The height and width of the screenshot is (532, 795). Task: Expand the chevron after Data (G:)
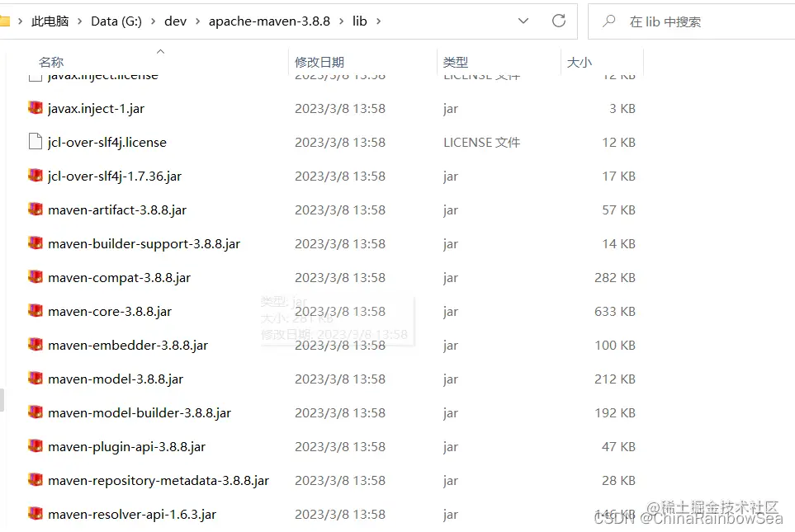click(x=153, y=21)
